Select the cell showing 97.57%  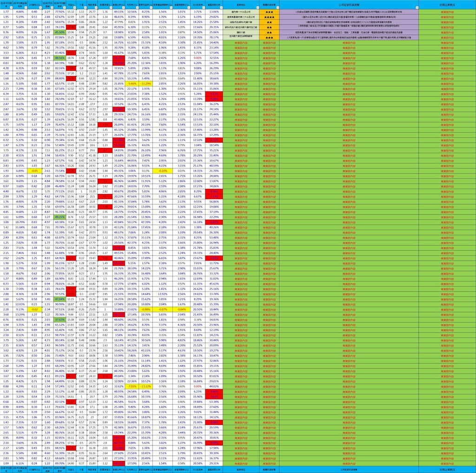tap(60, 294)
